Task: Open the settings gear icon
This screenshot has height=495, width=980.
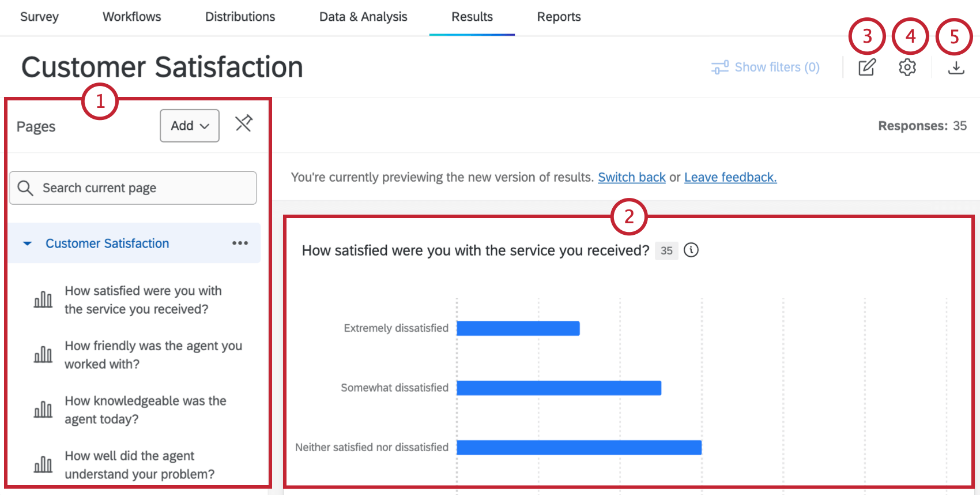Action: [x=907, y=67]
